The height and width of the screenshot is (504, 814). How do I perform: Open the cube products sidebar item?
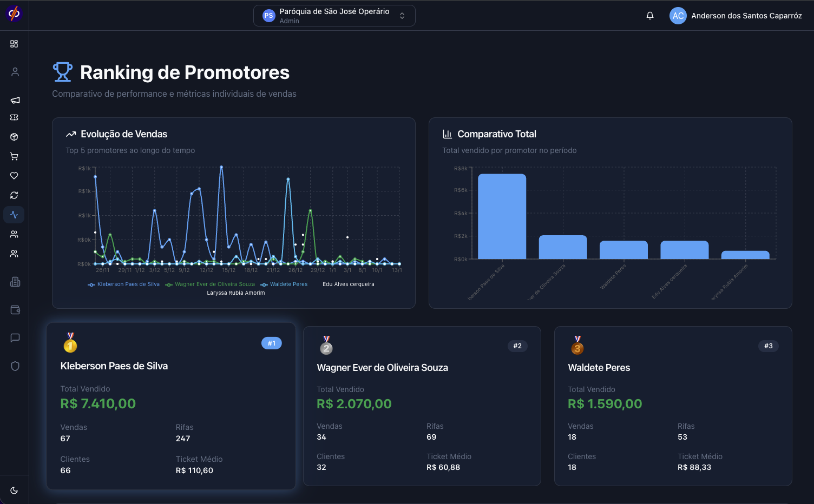click(14, 137)
